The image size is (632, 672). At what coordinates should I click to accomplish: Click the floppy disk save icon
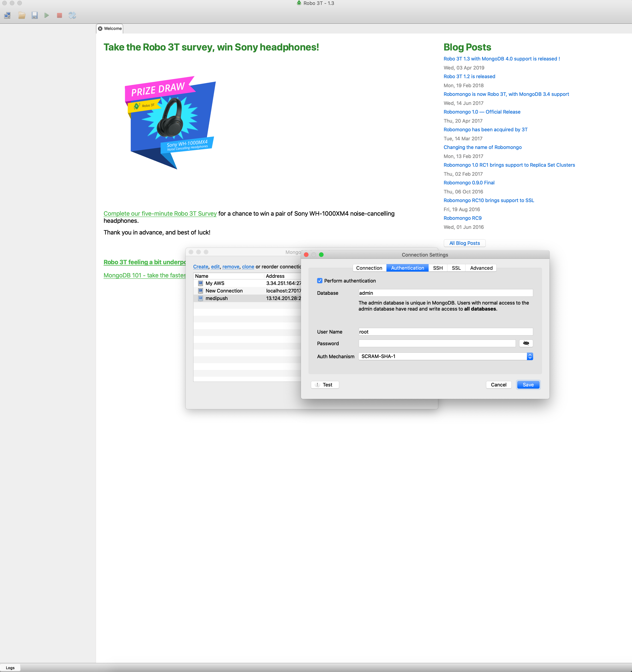[34, 15]
